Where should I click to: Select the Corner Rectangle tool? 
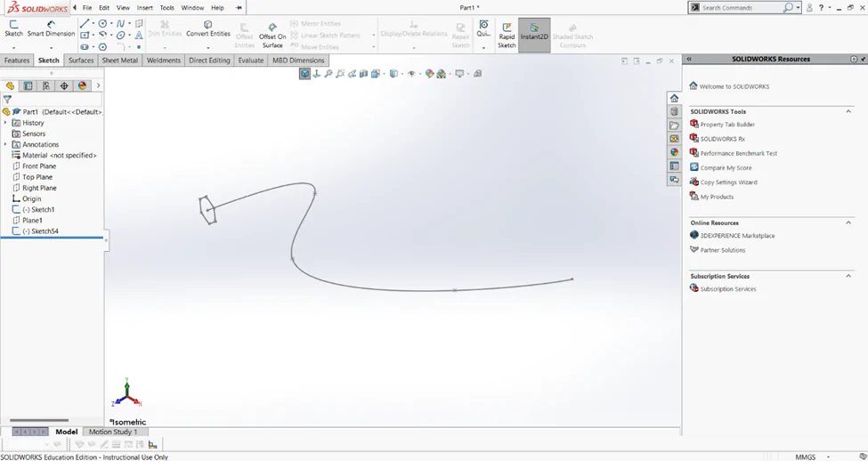pyautogui.click(x=85, y=35)
